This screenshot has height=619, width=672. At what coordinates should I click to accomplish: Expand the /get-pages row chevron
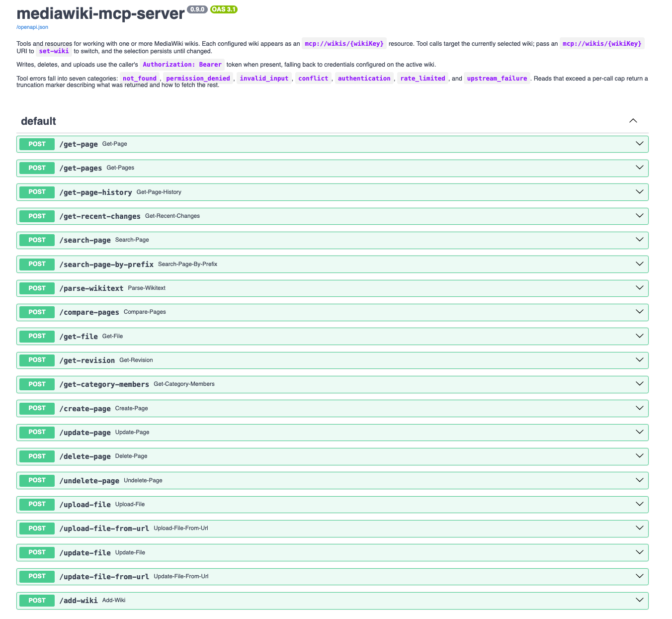coord(640,168)
